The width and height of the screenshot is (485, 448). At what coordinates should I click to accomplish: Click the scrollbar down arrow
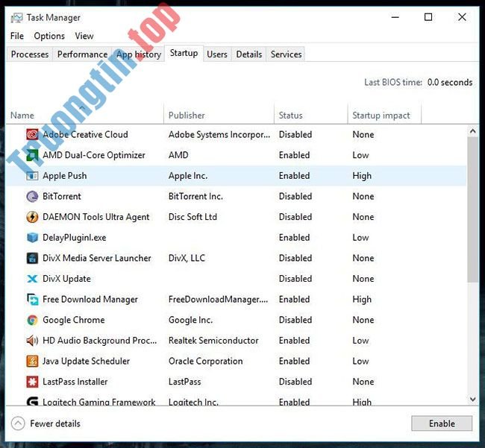[x=472, y=400]
